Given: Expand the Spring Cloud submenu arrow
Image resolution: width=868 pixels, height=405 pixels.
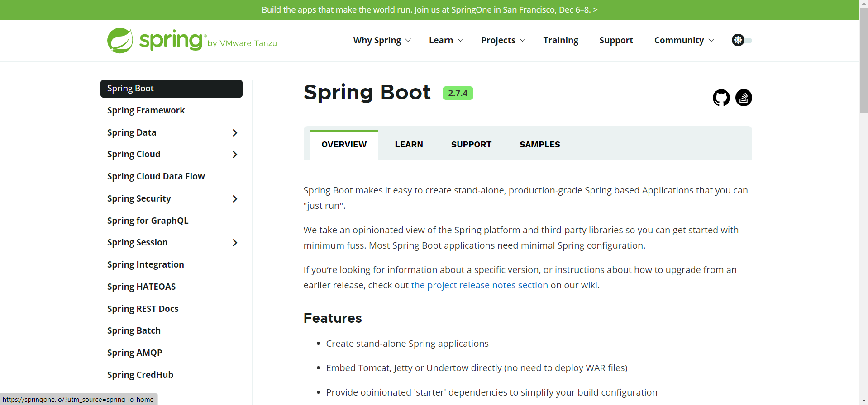Looking at the screenshot, I should click(x=234, y=155).
